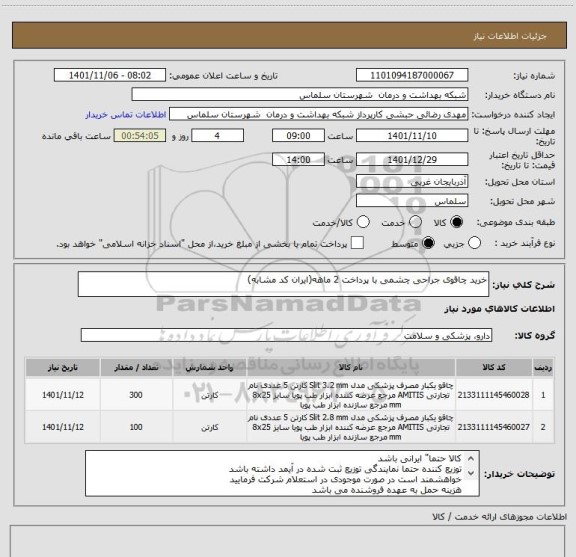Click the نام کالا column header

pos(350,367)
